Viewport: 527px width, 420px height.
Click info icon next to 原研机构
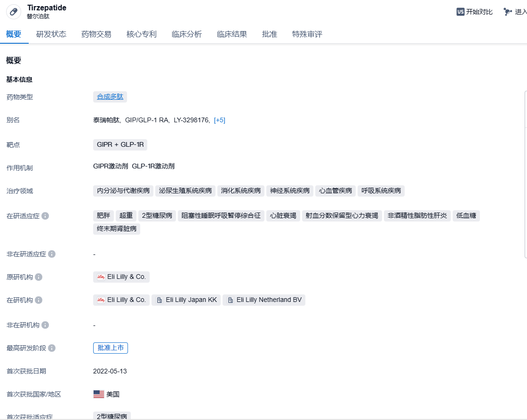pos(39,277)
